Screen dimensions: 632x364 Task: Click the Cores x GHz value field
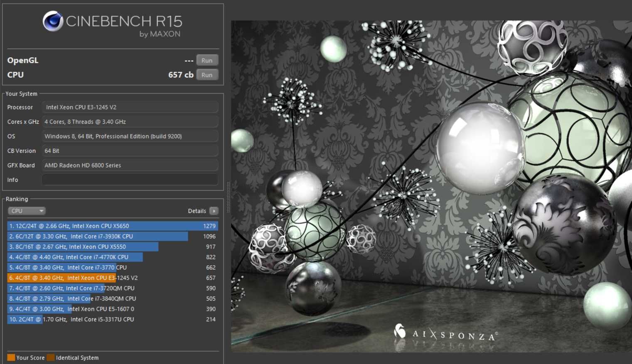click(130, 122)
